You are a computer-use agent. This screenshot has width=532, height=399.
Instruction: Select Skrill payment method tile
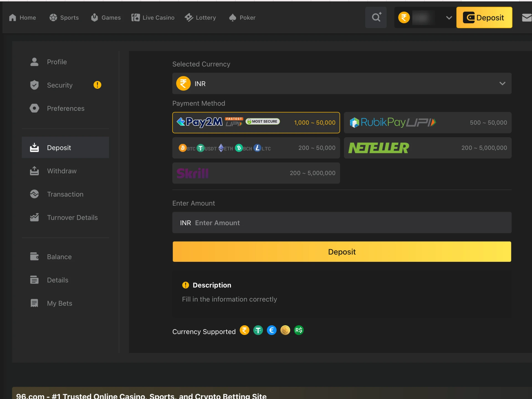(256, 173)
